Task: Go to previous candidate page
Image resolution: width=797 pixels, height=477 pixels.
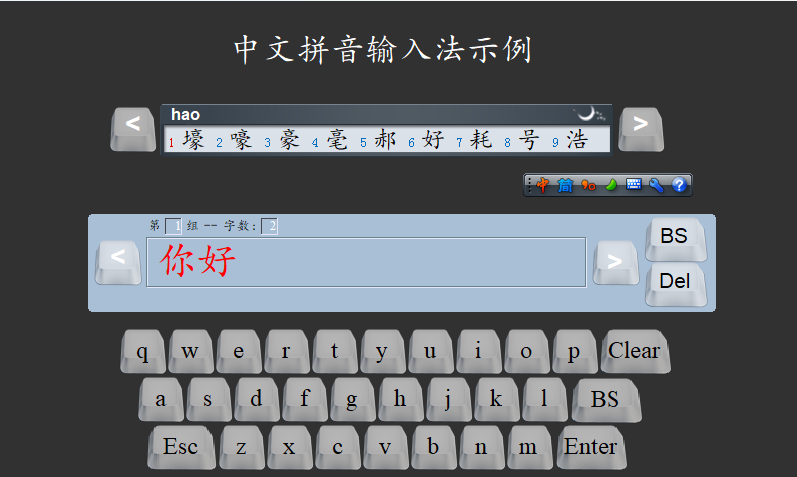Action: [133, 128]
